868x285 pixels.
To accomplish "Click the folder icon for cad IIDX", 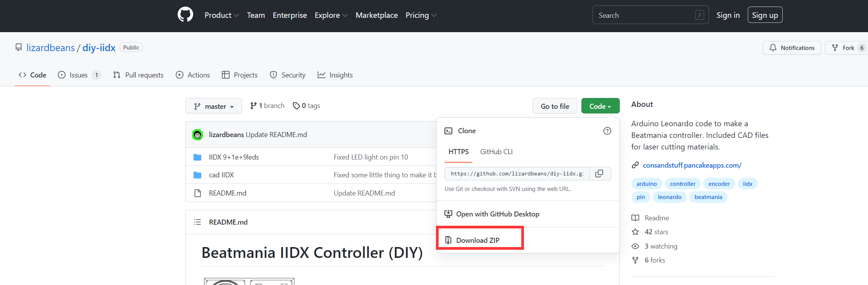I will pos(197,175).
